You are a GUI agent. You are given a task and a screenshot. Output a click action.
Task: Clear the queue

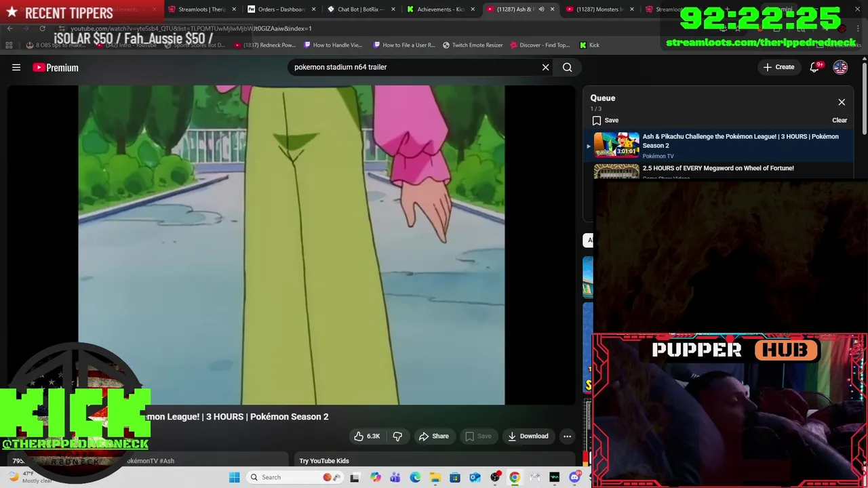click(x=840, y=120)
